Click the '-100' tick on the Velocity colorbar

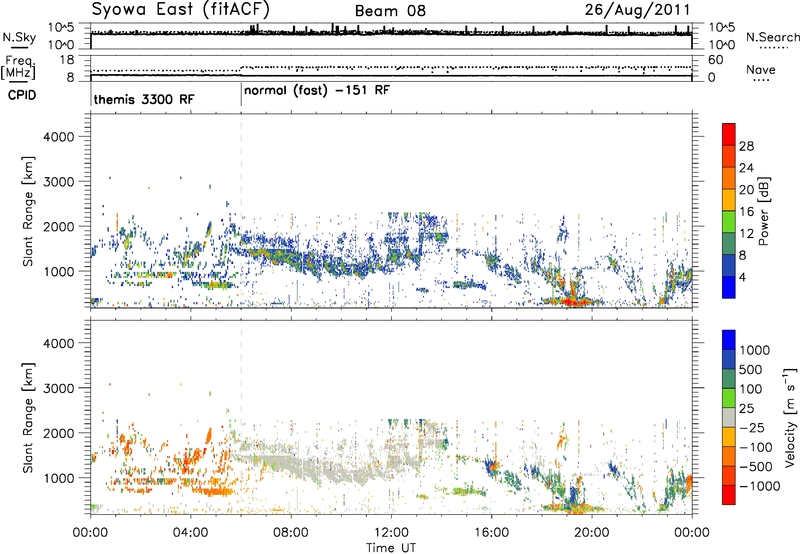756,447
